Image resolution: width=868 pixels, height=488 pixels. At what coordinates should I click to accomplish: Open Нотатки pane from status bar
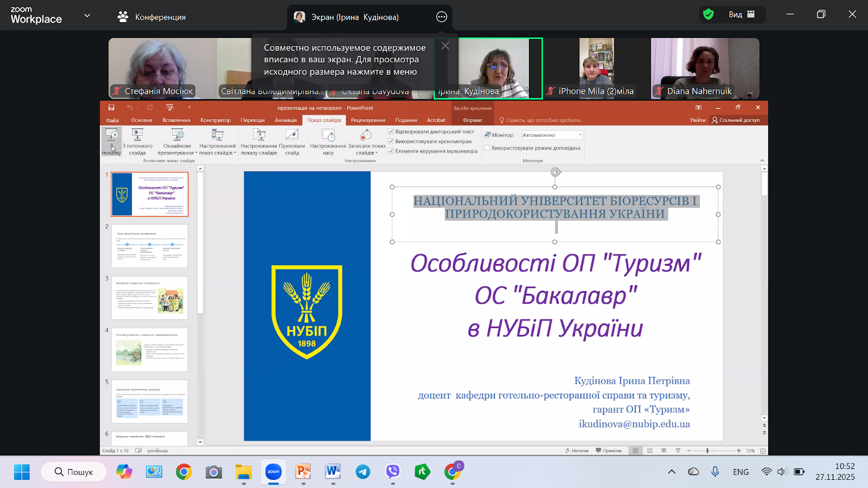pyautogui.click(x=577, y=451)
